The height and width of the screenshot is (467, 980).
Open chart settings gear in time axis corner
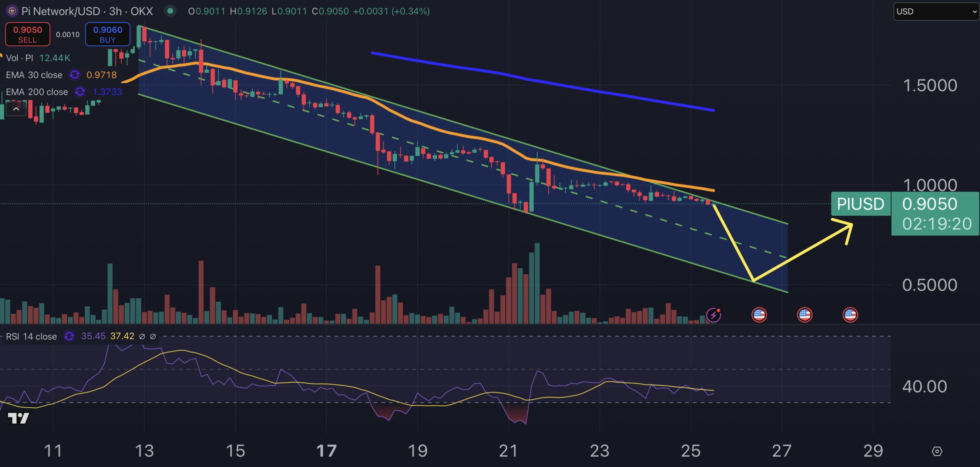click(936, 451)
